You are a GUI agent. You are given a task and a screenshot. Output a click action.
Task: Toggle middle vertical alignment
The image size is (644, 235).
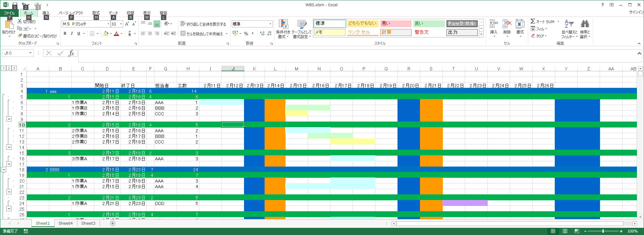(x=150, y=24)
